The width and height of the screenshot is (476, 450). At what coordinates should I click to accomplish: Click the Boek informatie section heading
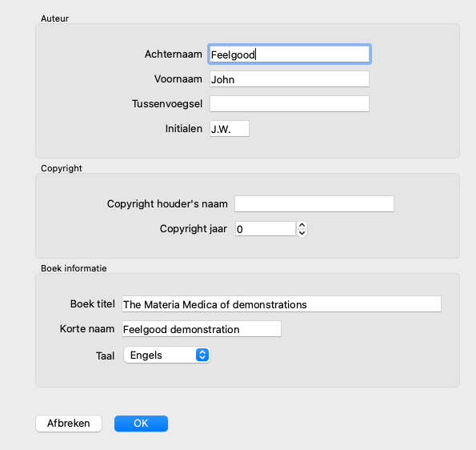tap(74, 268)
